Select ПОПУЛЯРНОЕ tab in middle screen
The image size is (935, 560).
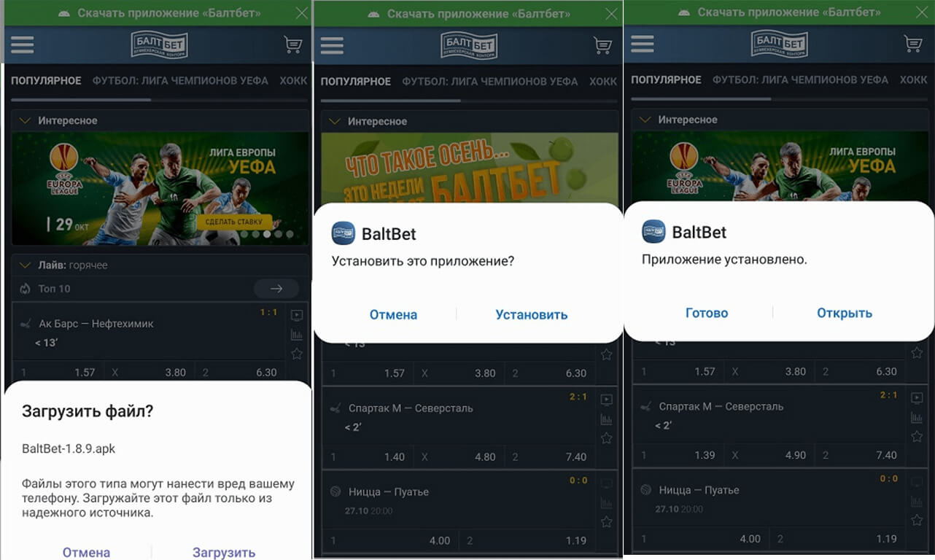click(x=356, y=82)
